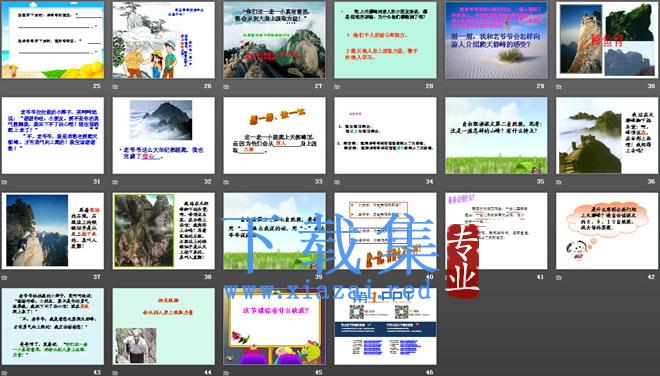Click the animation star icon under slide 33
Screen dimensions: 660x376
tap(226, 182)
